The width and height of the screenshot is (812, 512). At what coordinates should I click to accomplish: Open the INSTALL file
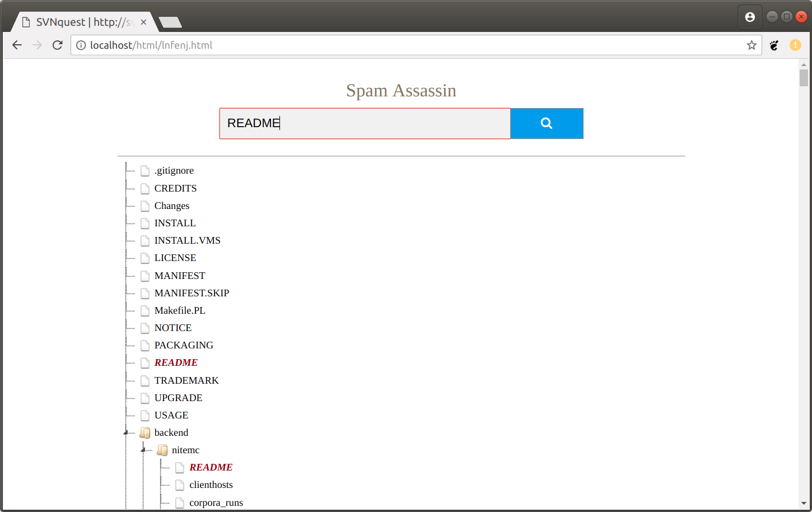[x=175, y=223]
